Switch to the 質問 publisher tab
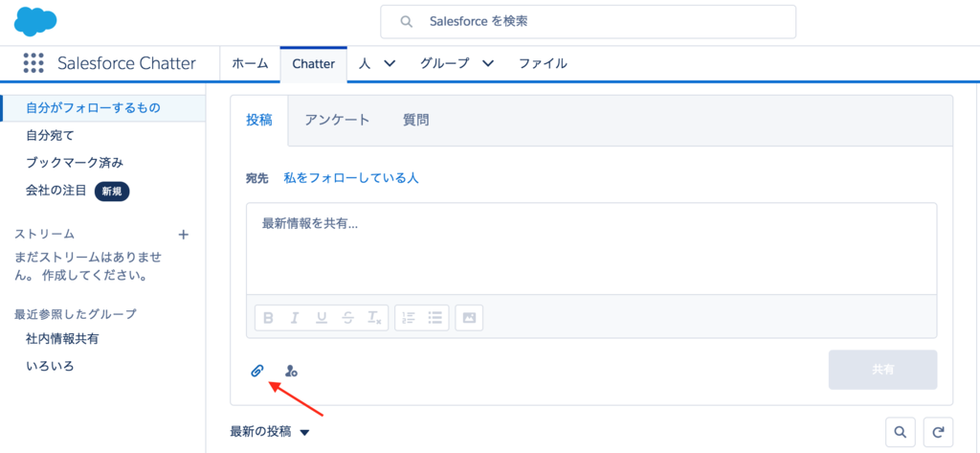 [x=416, y=120]
